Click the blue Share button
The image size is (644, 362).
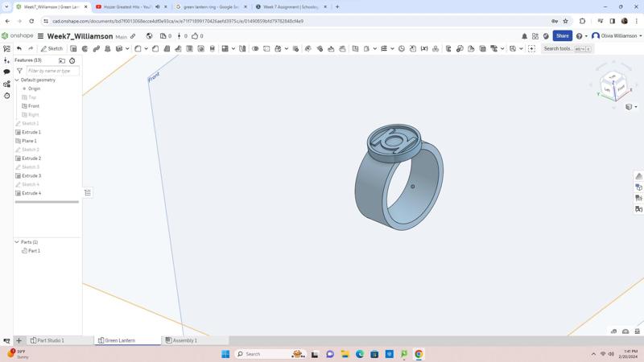coord(562,35)
